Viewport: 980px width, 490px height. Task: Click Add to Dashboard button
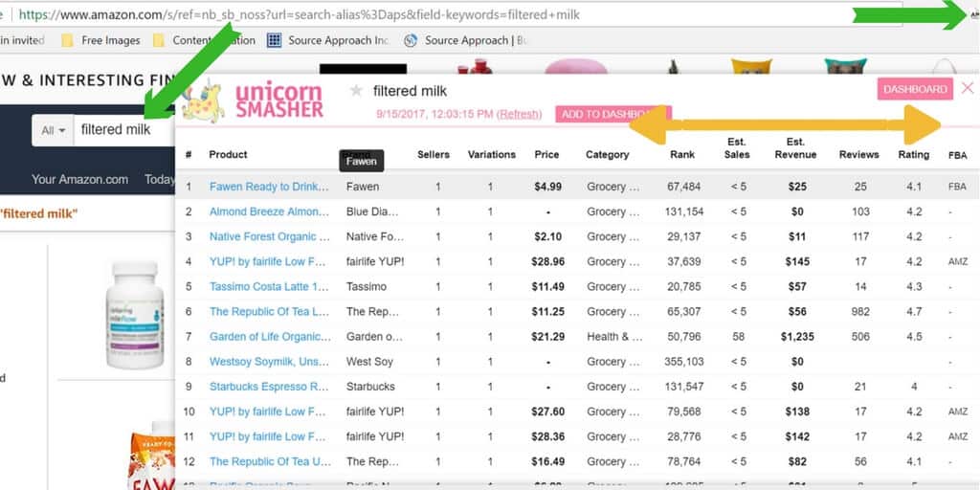(x=613, y=115)
